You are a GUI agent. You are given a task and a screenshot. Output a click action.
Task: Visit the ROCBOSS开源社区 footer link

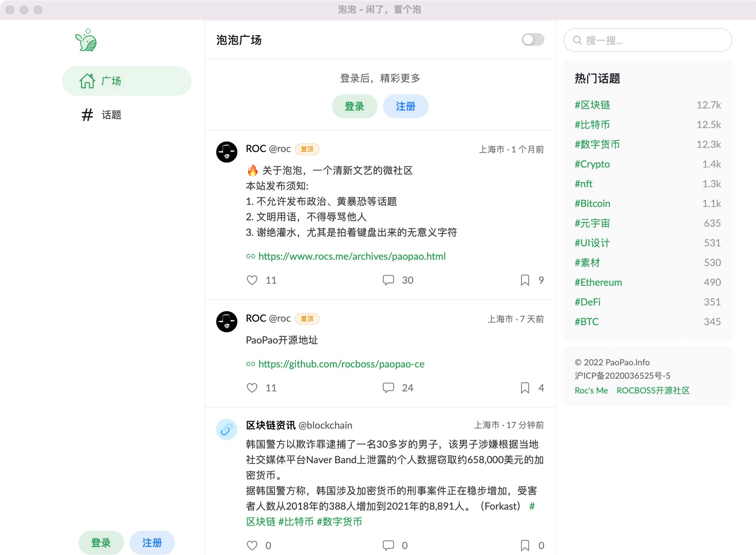click(652, 390)
